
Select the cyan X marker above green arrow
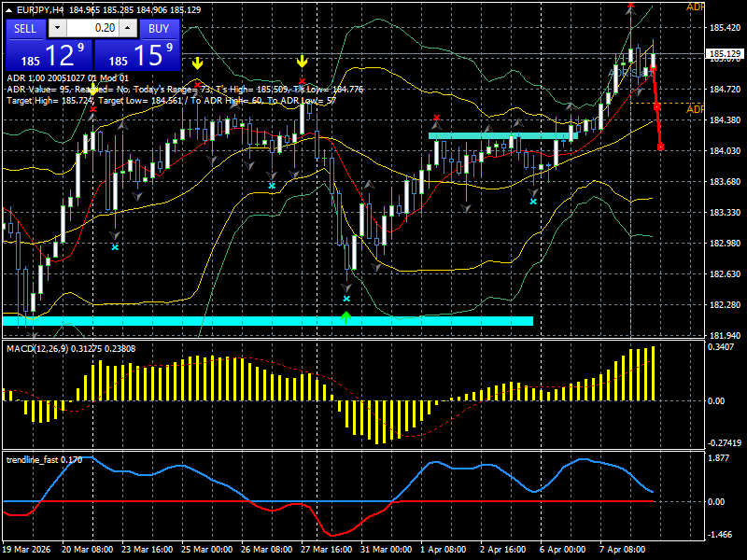point(346,299)
